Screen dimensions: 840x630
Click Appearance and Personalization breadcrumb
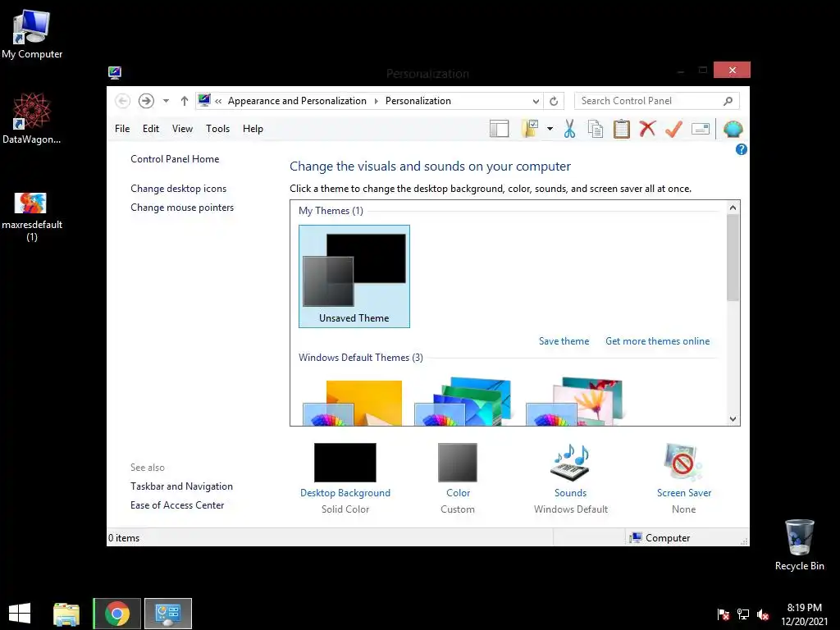coord(297,101)
